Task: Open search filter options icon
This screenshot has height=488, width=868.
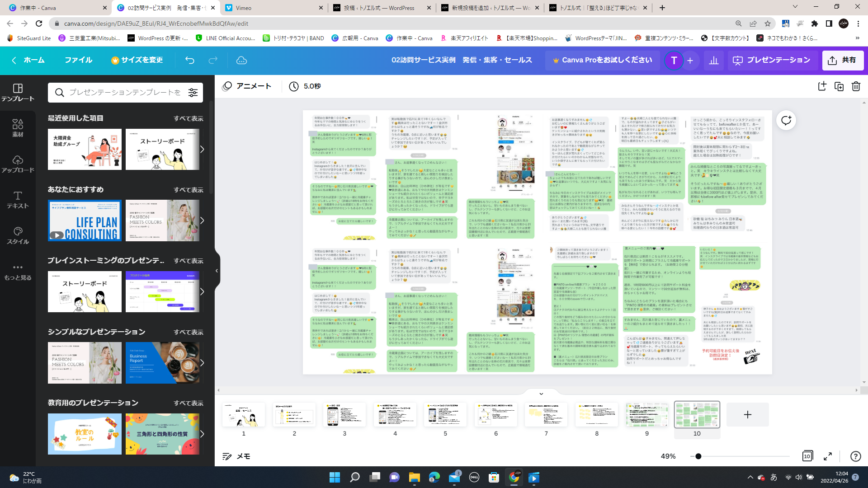Action: pos(193,93)
